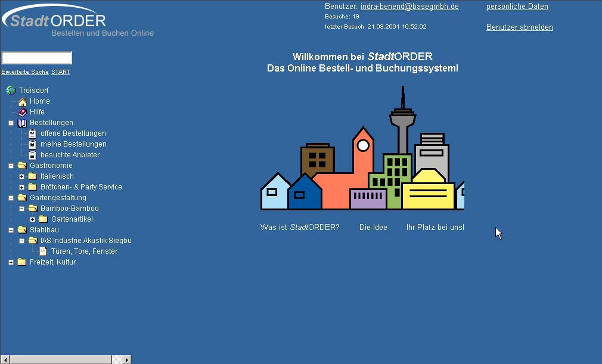Click the folder icon next to Italienisch
The height and width of the screenshot is (364, 602).
click(x=33, y=176)
